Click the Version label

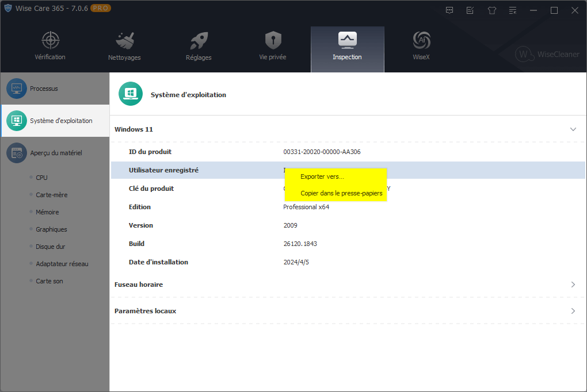[141, 225]
